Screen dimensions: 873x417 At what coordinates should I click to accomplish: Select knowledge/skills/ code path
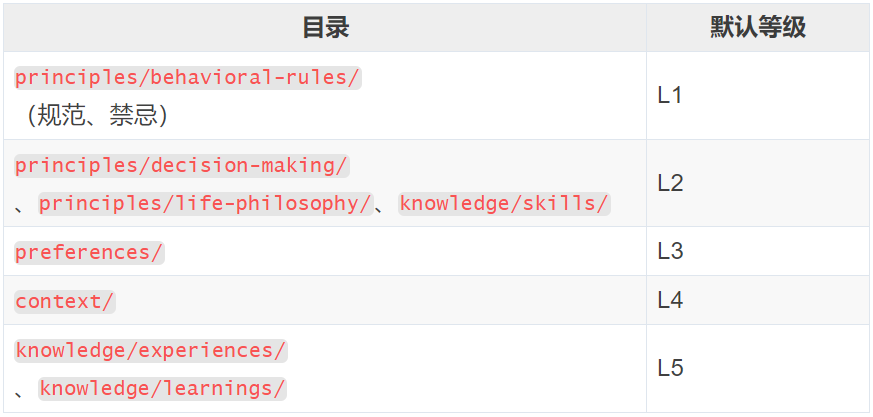click(504, 204)
